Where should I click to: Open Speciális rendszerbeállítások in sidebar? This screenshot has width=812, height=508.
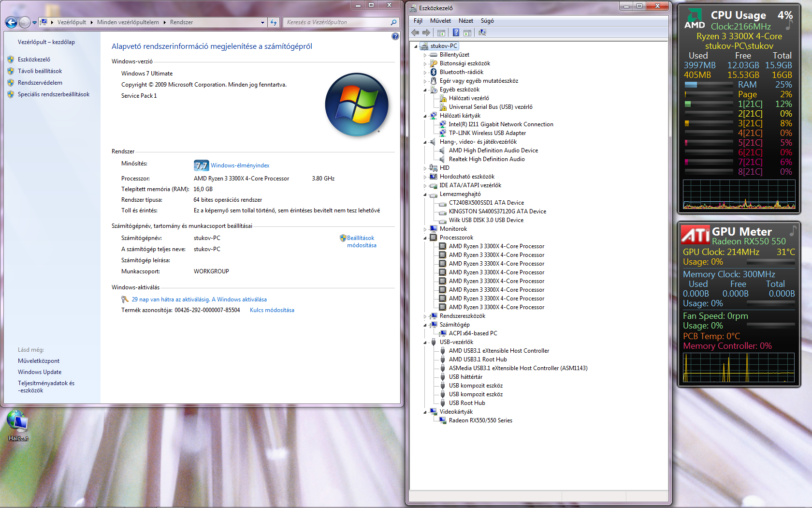pos(54,94)
